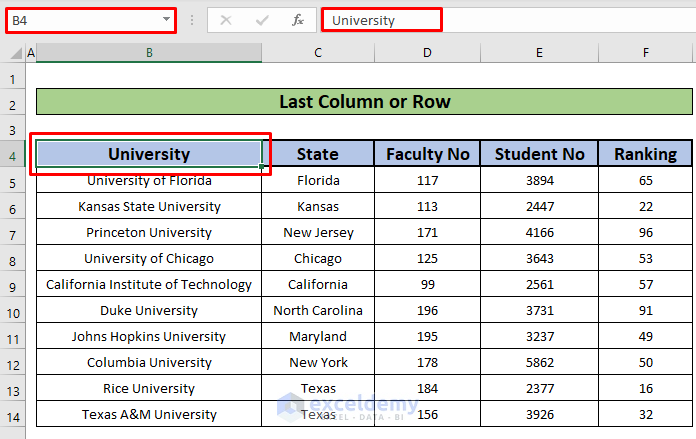Click Student No value 5862
This screenshot has width=696, height=439.
click(x=539, y=363)
